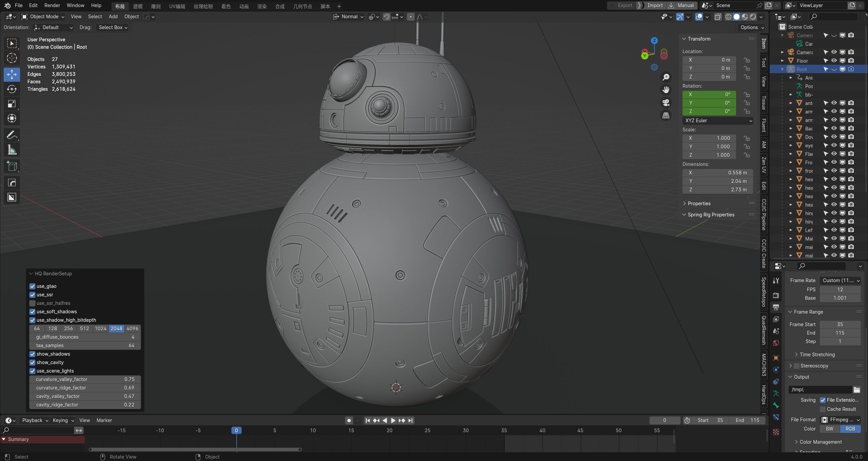Image resolution: width=868 pixels, height=461 pixels.
Task: Open the File Format FFmpeg dropdown
Action: pyautogui.click(x=840, y=420)
